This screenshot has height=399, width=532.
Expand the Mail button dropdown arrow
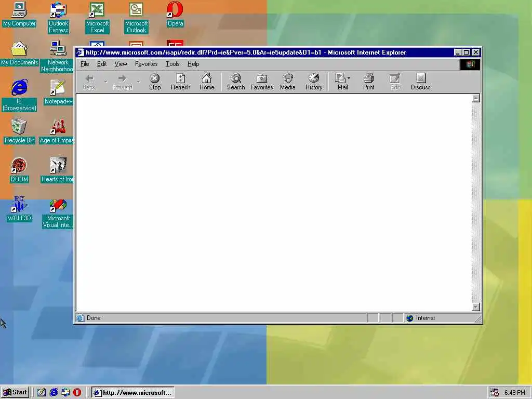coord(349,78)
